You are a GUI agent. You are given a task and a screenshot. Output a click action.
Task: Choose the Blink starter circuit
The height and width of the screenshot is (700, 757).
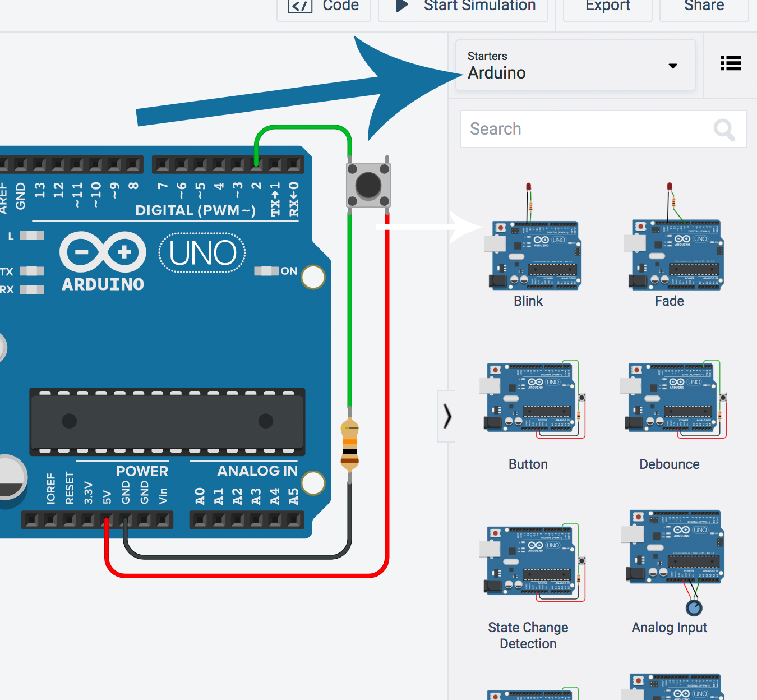tap(528, 247)
